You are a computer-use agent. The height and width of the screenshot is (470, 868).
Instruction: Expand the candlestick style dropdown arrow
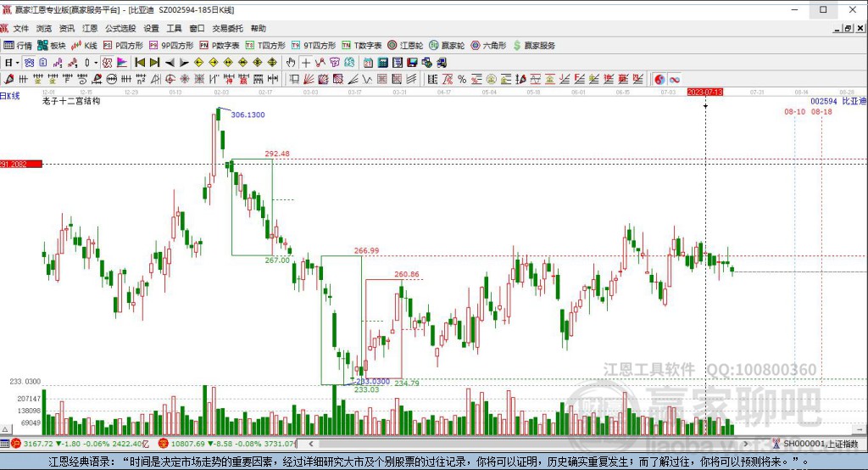[x=95, y=63]
